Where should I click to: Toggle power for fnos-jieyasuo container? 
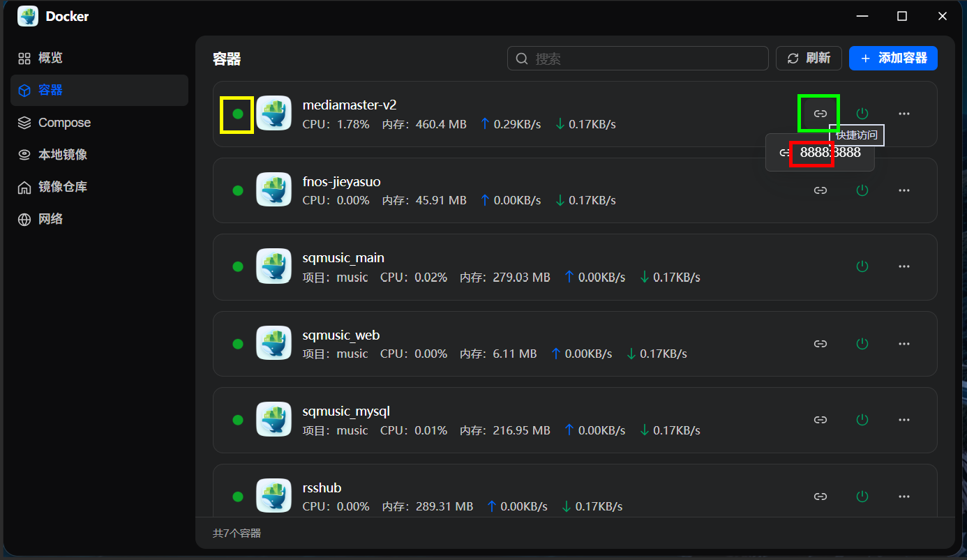(862, 190)
